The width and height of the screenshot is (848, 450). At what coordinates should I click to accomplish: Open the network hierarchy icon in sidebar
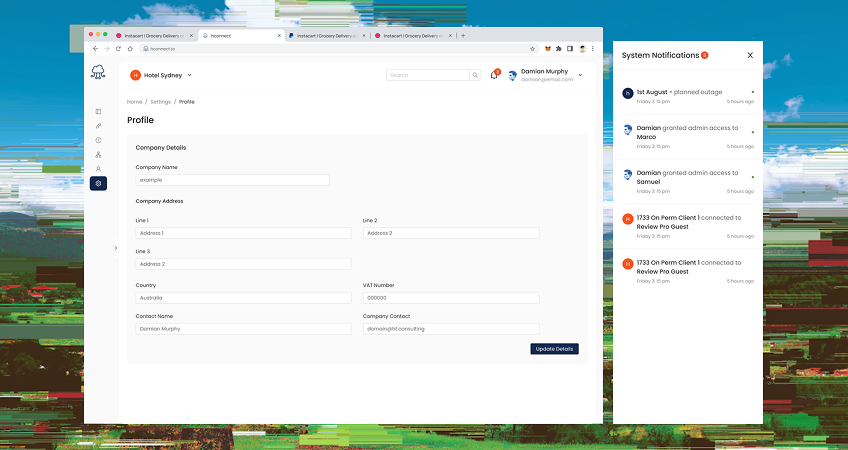tap(98, 155)
